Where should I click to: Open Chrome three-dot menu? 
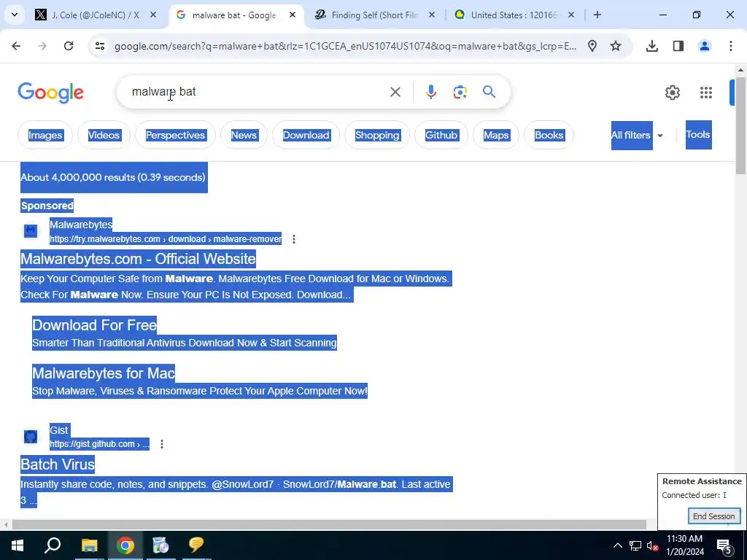point(730,46)
